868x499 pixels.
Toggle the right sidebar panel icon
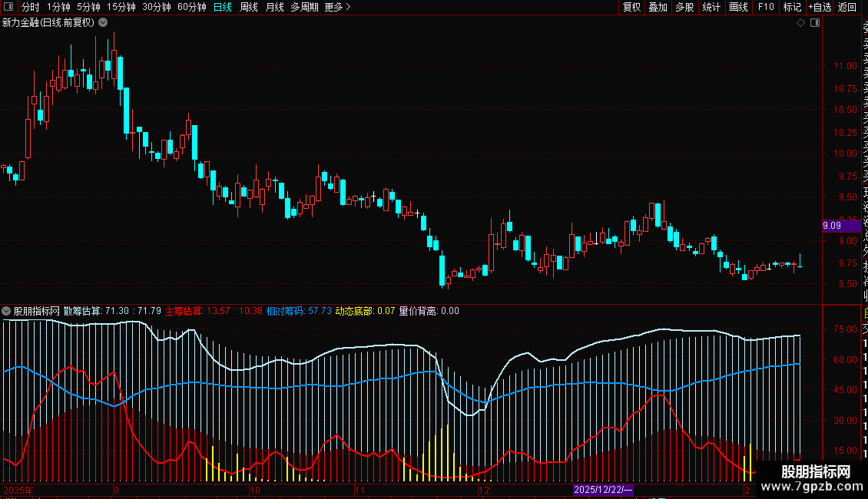[815, 23]
